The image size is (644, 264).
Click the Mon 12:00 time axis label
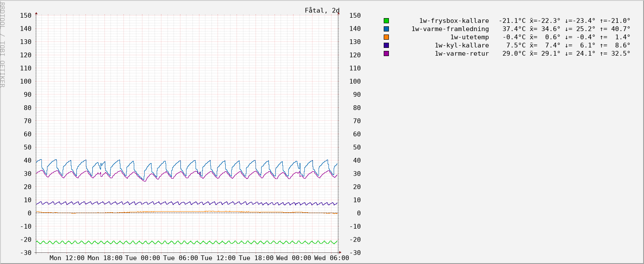tap(67, 258)
